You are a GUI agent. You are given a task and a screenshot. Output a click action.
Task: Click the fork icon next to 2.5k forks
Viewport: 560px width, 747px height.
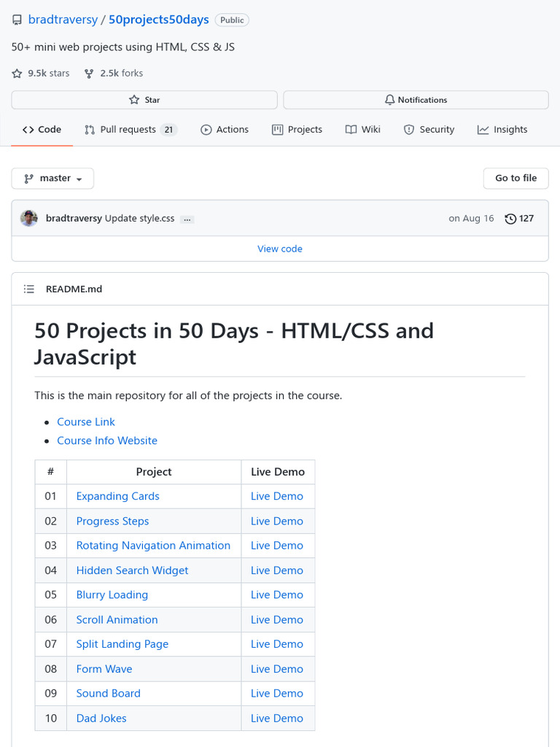pos(89,73)
